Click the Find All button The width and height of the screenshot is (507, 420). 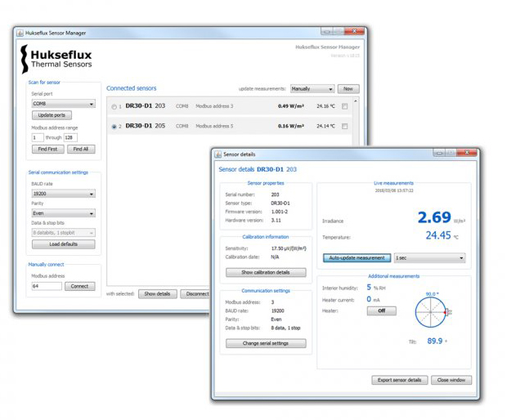point(81,150)
